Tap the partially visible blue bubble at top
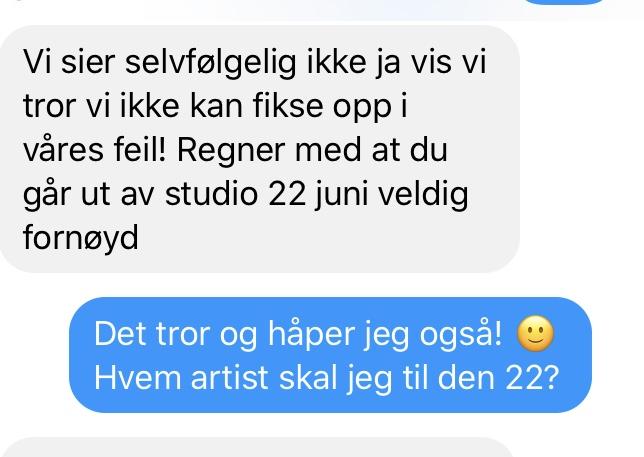The height and width of the screenshot is (457, 644). [565, 2]
